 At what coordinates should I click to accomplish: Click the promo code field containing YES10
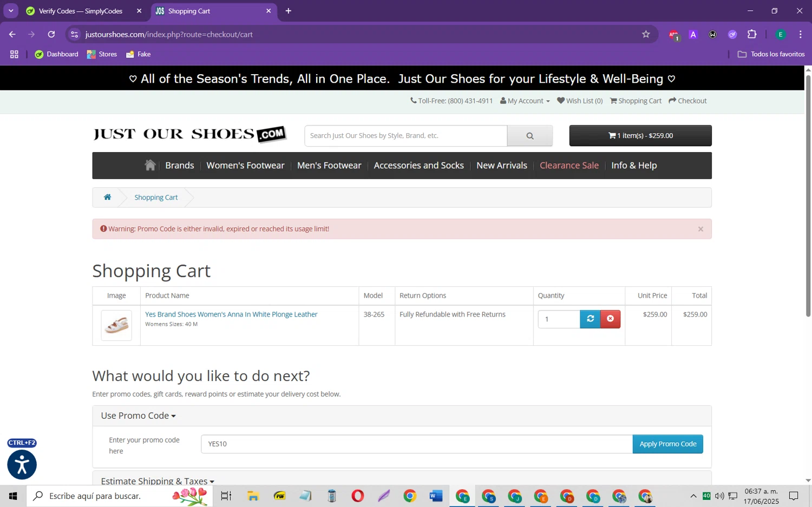pyautogui.click(x=417, y=444)
